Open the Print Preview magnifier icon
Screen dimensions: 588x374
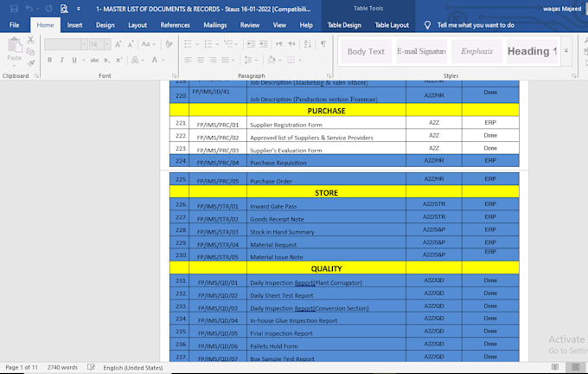point(64,9)
